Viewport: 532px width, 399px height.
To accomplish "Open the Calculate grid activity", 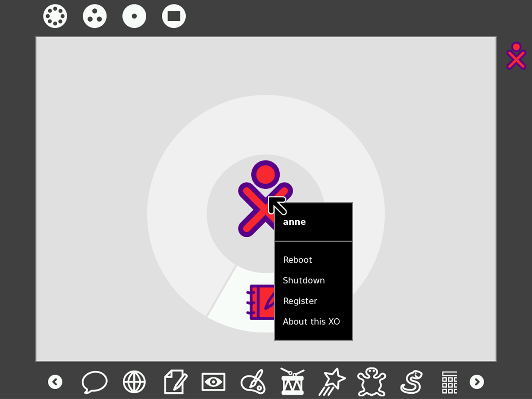I will point(450,382).
